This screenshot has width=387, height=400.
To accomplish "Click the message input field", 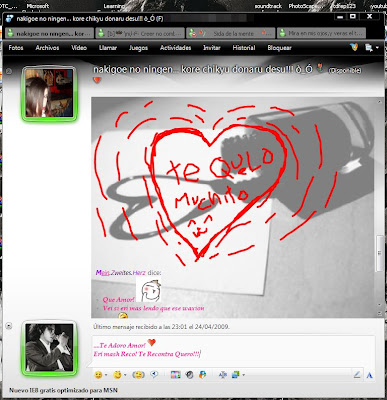I will pos(233,351).
